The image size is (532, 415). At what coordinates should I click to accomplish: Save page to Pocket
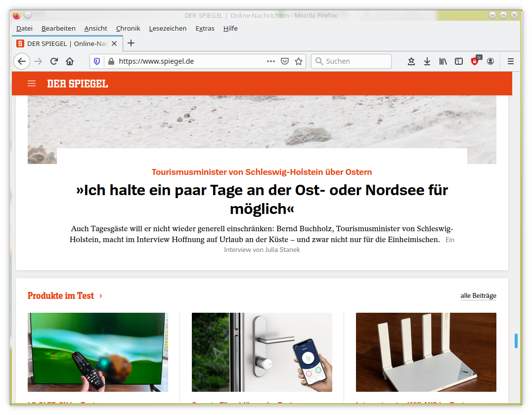pyautogui.click(x=285, y=61)
